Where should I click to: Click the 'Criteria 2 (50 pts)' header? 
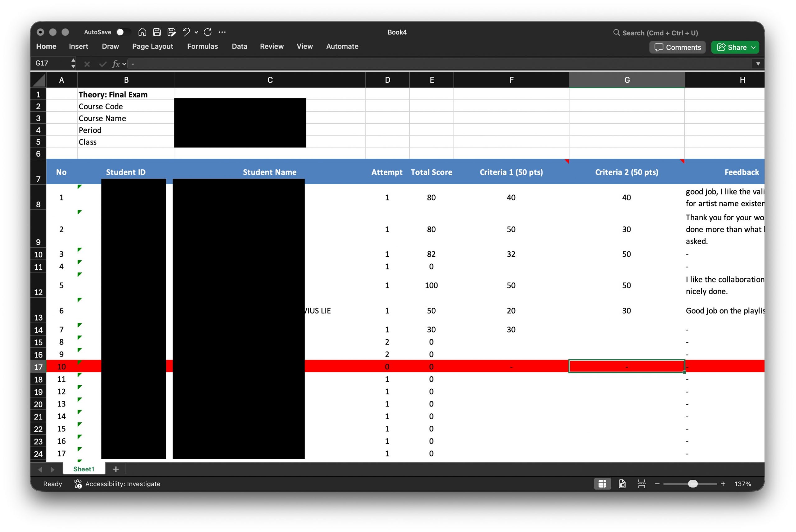coord(627,172)
